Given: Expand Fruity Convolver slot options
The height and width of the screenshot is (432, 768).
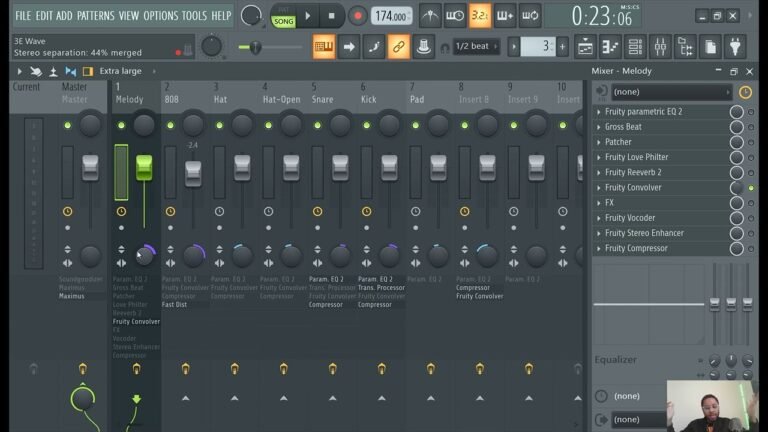Looking at the screenshot, I should 599,188.
